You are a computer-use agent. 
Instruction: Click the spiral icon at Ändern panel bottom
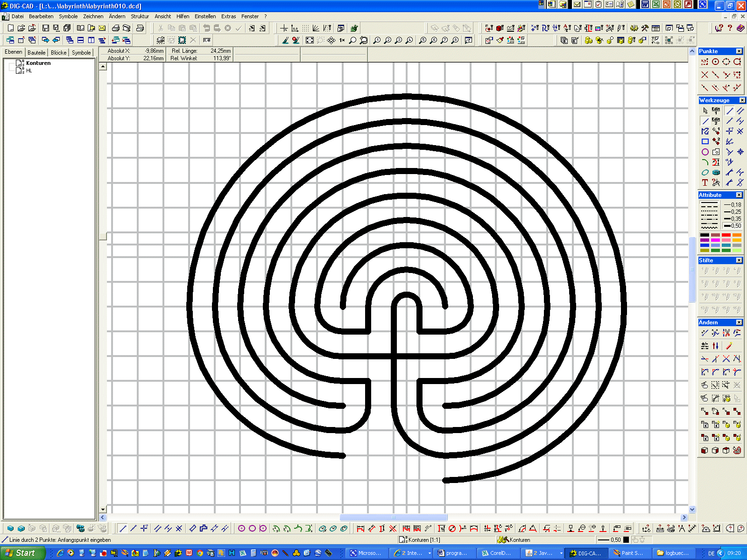click(x=737, y=450)
